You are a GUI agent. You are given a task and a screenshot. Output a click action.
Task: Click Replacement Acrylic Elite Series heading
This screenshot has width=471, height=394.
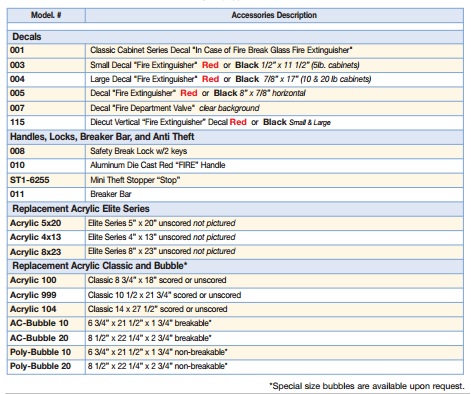(x=81, y=209)
